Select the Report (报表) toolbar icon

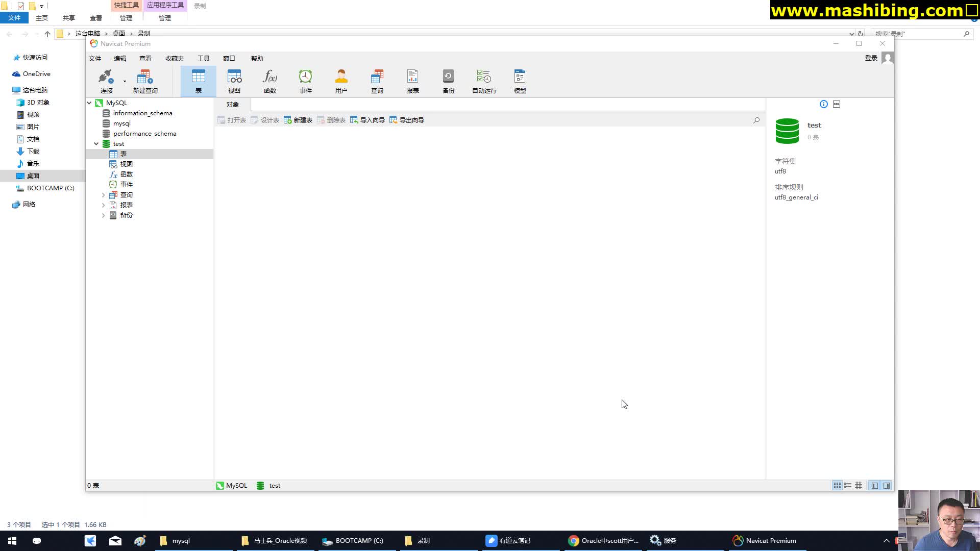point(413,82)
